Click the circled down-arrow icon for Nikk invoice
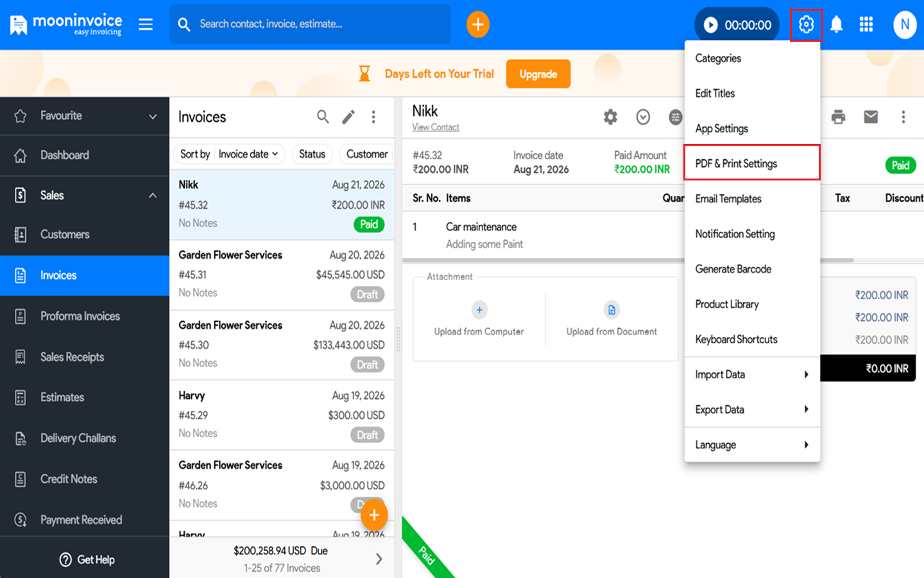 pos(643,117)
